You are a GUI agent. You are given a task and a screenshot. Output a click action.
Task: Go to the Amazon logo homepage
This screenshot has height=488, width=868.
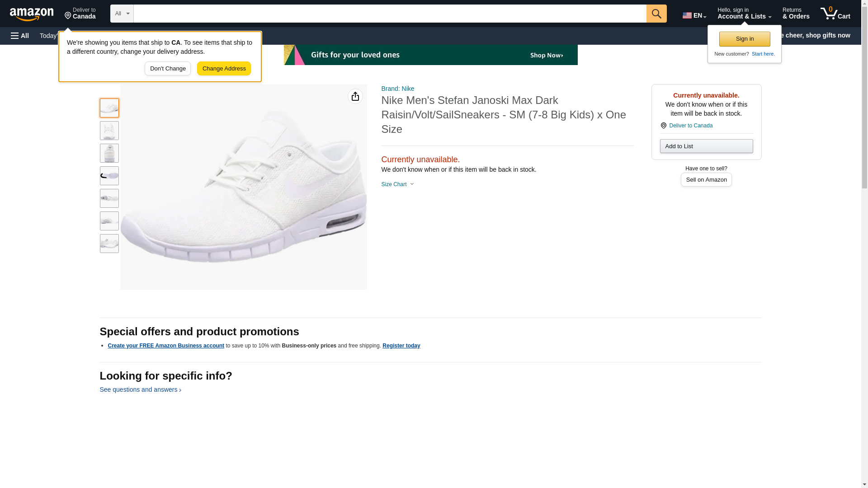32,14
